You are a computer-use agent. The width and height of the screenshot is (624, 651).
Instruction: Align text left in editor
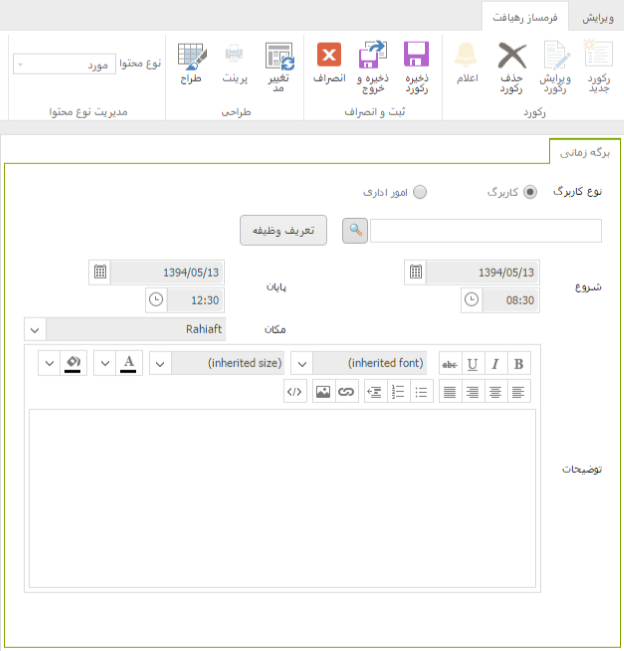click(519, 391)
